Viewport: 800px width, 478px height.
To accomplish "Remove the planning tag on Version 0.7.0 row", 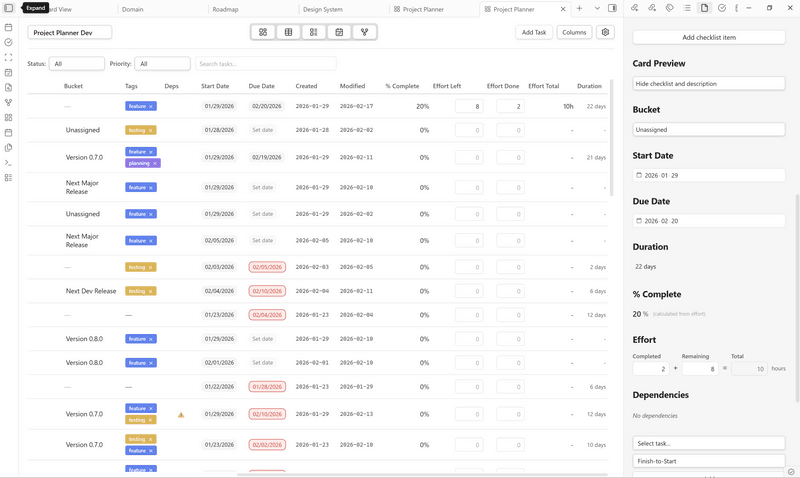I will 155,163.
